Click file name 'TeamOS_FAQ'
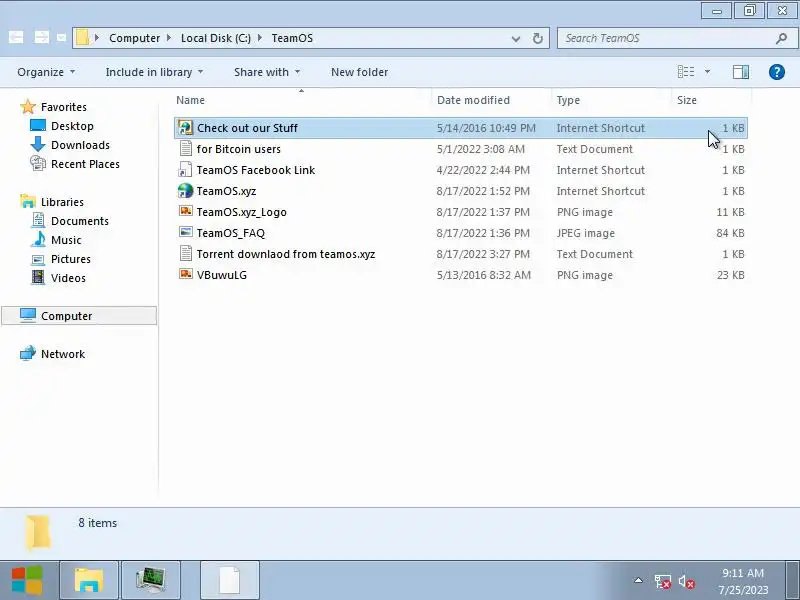This screenshot has width=800, height=600. [x=231, y=233]
